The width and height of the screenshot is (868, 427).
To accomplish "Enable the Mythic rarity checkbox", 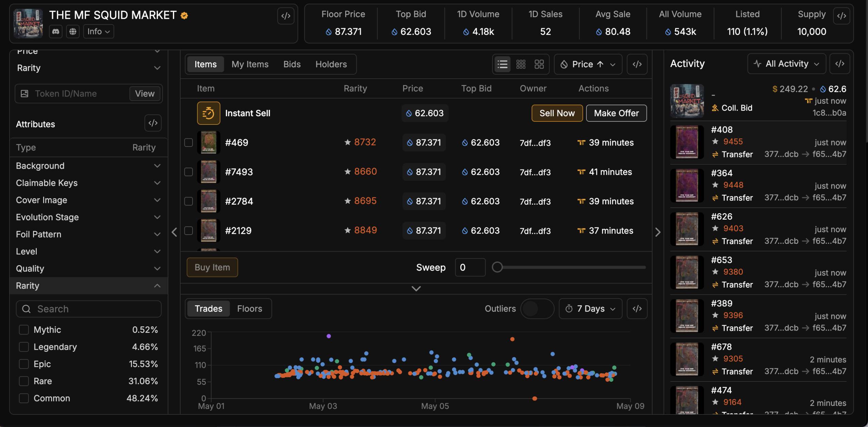I will click(x=24, y=330).
